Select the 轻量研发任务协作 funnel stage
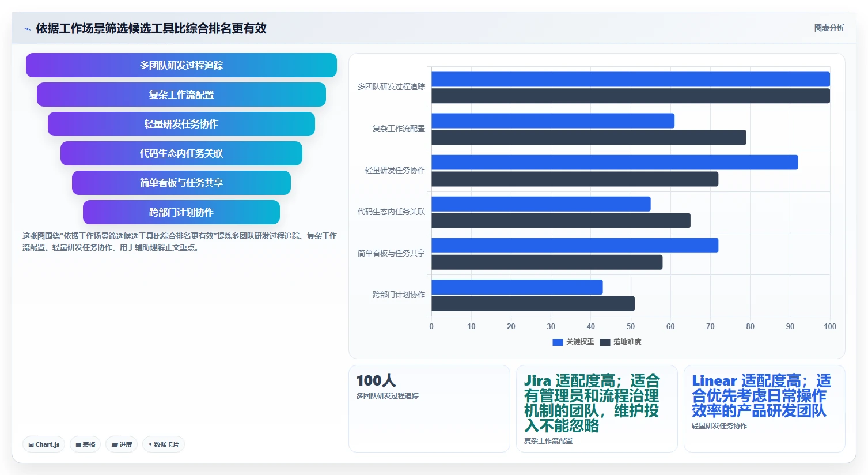This screenshot has height=475, width=868. click(181, 124)
